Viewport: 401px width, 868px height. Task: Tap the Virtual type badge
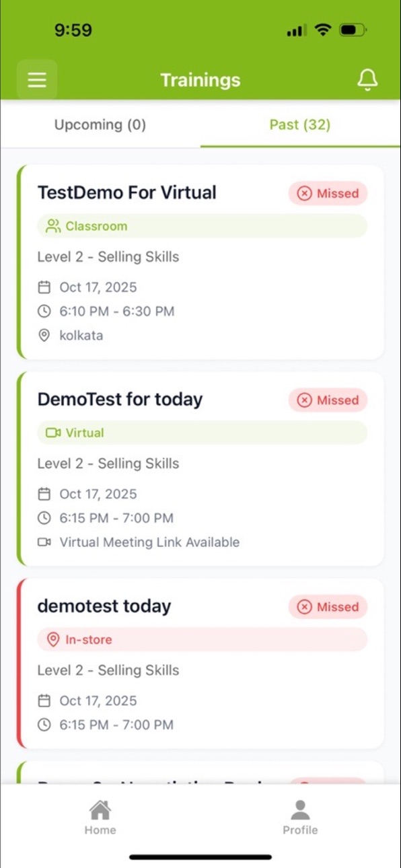(x=203, y=433)
